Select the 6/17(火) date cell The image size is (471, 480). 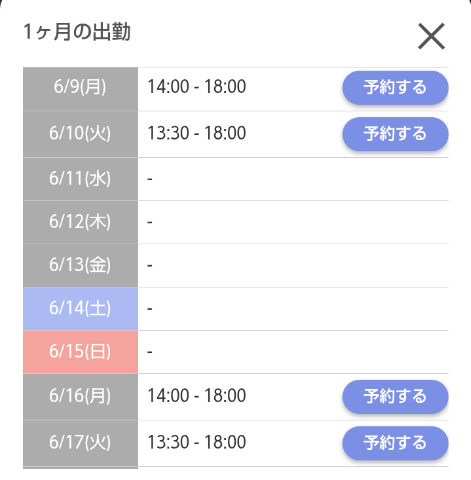coord(80,443)
